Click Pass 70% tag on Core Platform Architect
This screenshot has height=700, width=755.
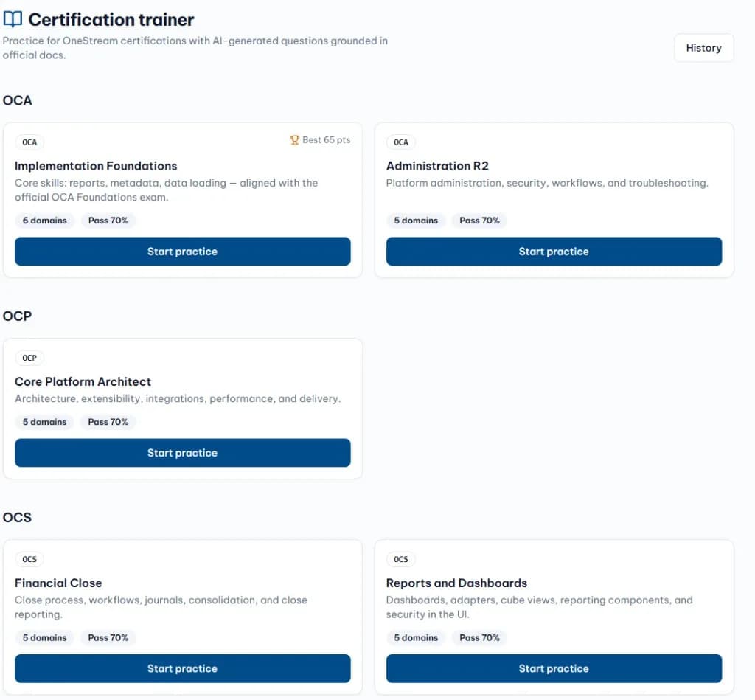pos(108,422)
